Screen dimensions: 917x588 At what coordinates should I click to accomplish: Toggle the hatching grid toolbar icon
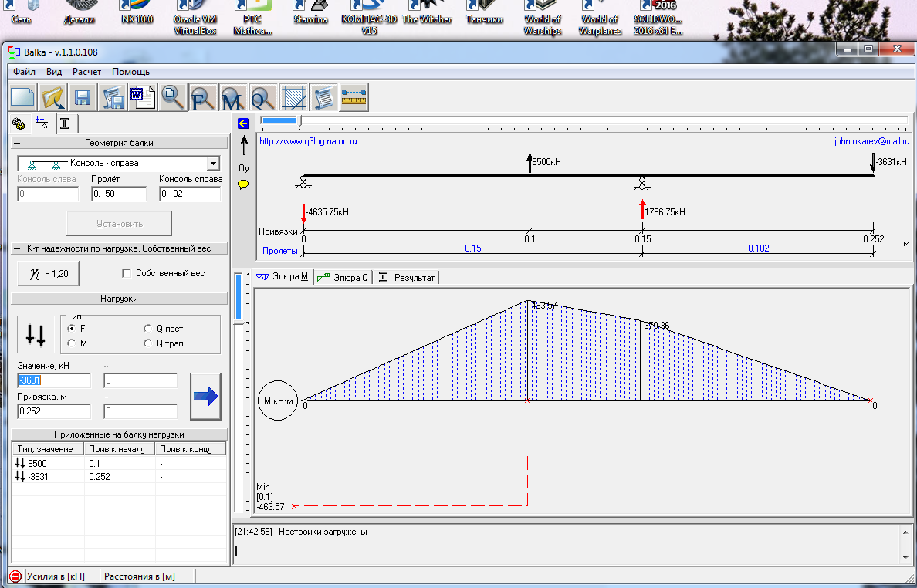point(293,97)
